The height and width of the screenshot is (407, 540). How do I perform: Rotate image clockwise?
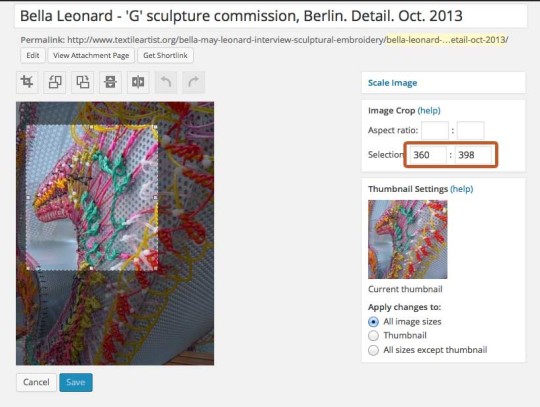[x=83, y=82]
